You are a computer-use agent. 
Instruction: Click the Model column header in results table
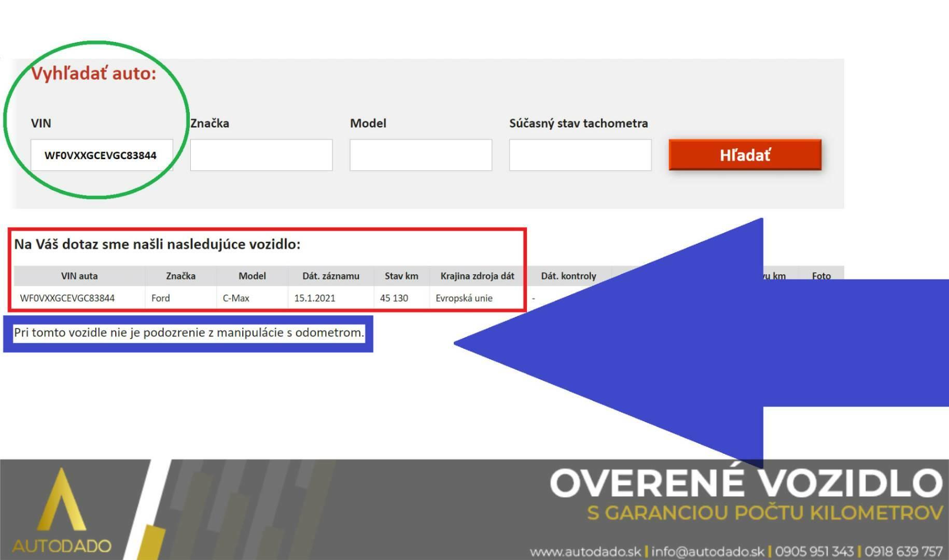point(252,276)
